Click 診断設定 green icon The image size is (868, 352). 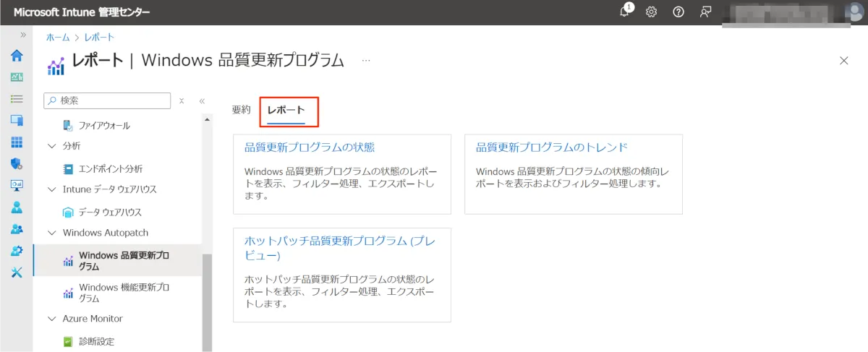pyautogui.click(x=68, y=342)
